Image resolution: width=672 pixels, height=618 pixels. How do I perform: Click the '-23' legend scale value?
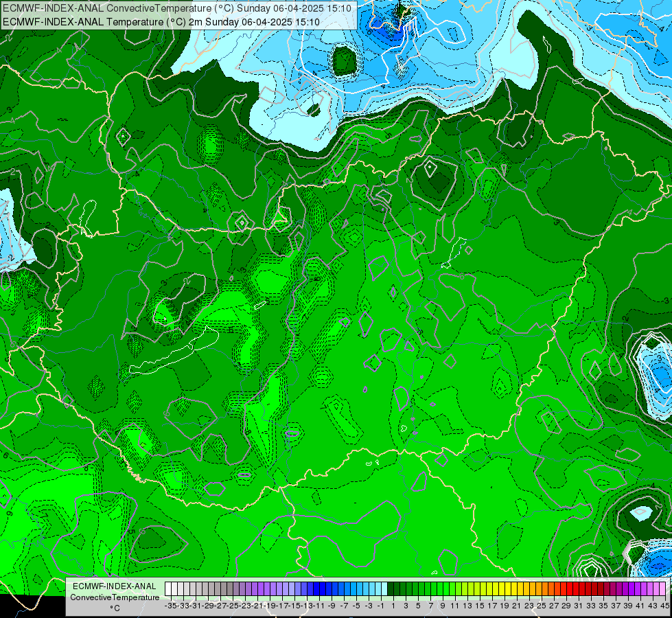coord(245,606)
